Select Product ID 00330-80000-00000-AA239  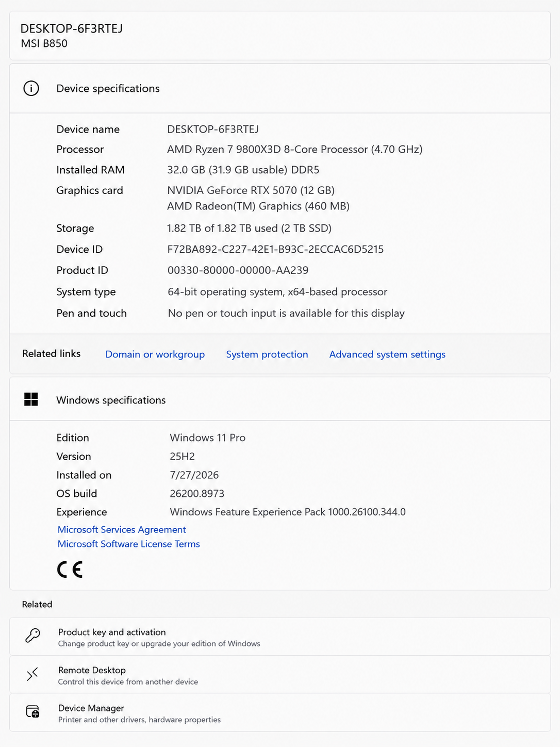pos(238,270)
